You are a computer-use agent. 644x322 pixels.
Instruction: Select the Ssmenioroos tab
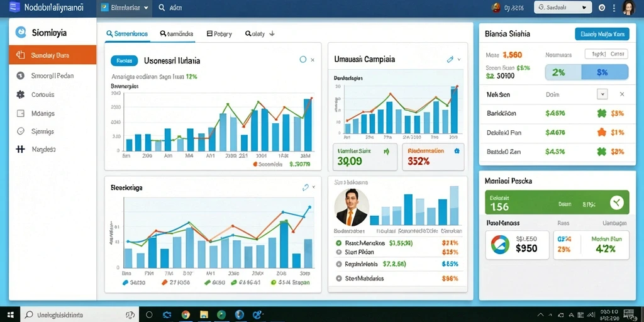click(127, 34)
